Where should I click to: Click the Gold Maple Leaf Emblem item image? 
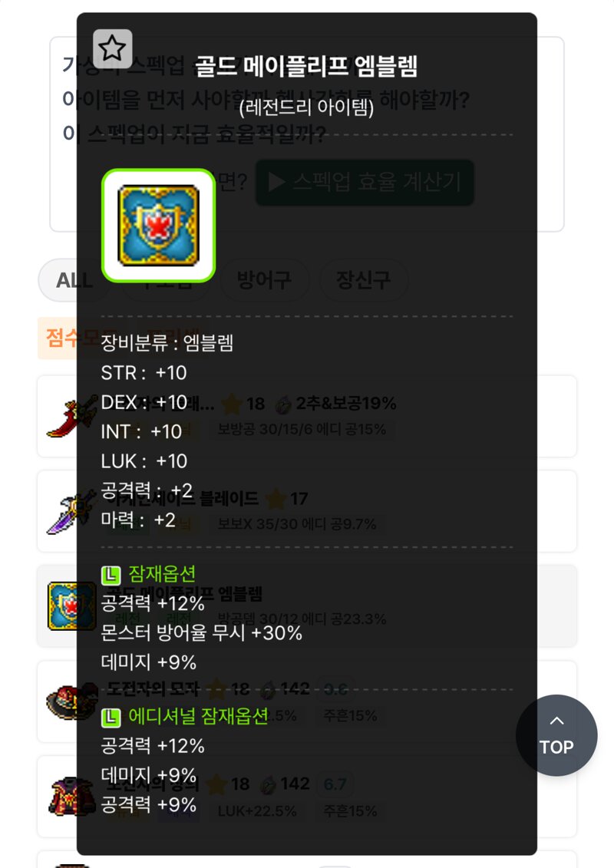pos(158,226)
